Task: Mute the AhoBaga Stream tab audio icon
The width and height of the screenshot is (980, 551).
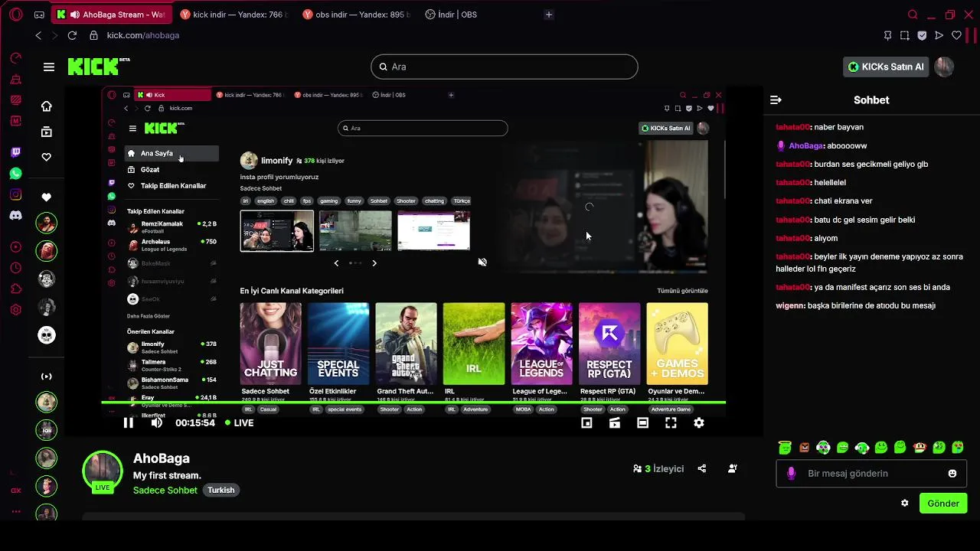Action: click(73, 15)
